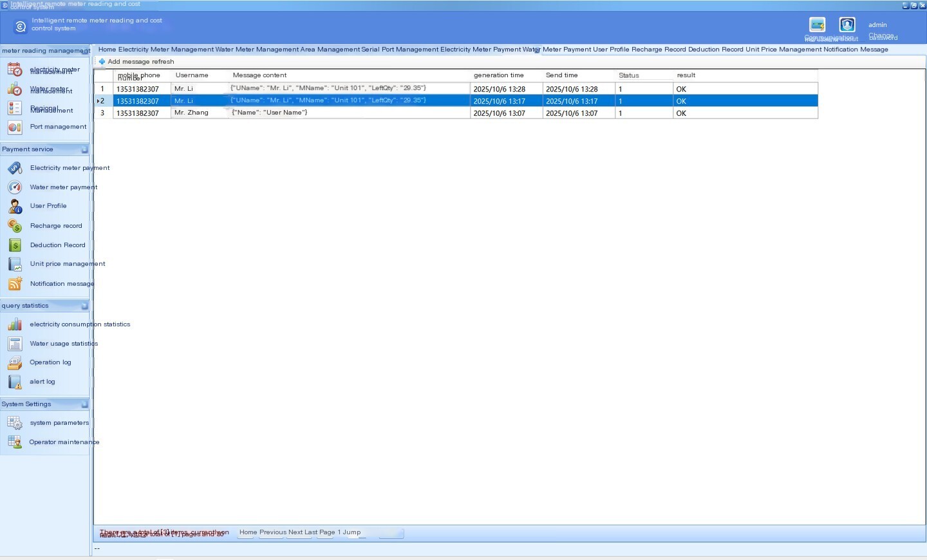Switch to Unit Price Management tab
Screen dimensions: 927x560
[x=783, y=50]
